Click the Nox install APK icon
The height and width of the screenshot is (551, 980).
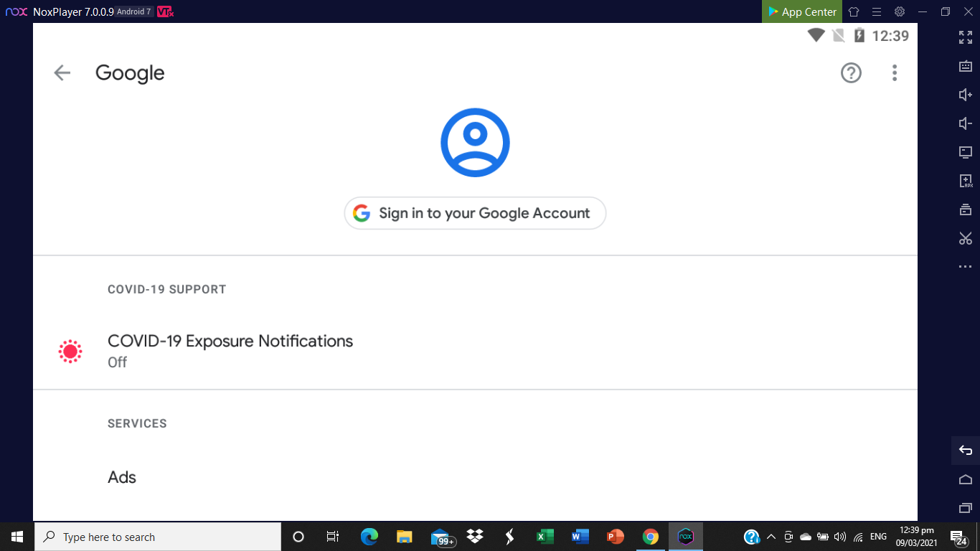[x=966, y=181]
